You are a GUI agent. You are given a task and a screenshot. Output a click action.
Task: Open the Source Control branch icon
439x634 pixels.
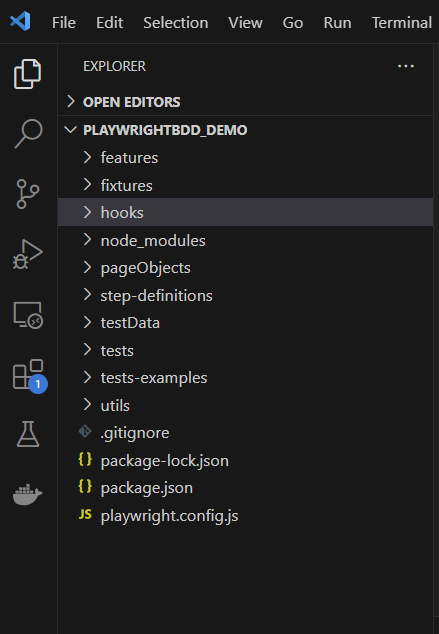[28, 194]
